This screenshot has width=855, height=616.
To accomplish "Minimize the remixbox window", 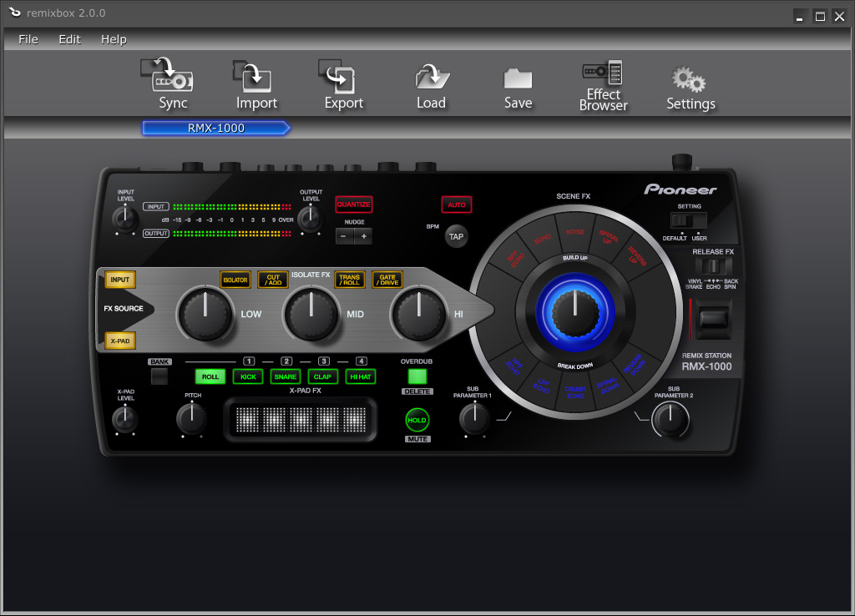I will pos(799,17).
